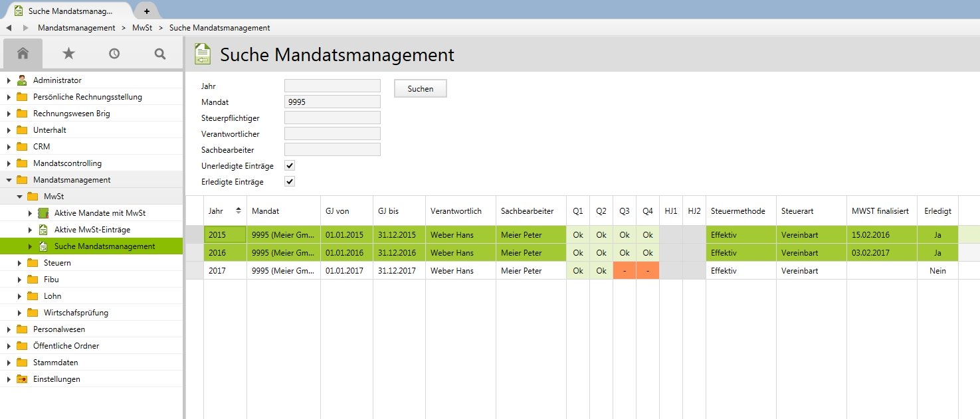Expand the Personalwesen tree node
The height and width of the screenshot is (419, 980).
pos(9,329)
